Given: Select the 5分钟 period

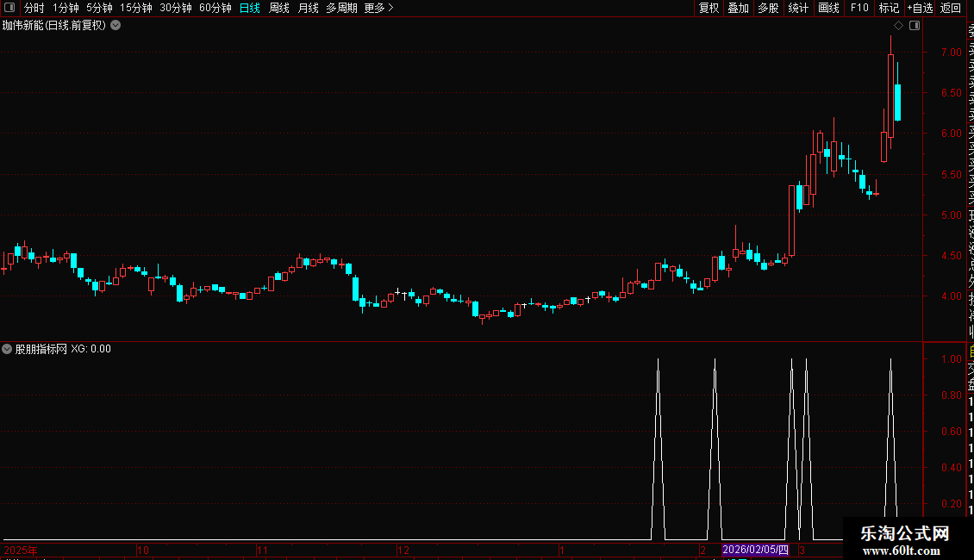Looking at the screenshot, I should 99,8.
